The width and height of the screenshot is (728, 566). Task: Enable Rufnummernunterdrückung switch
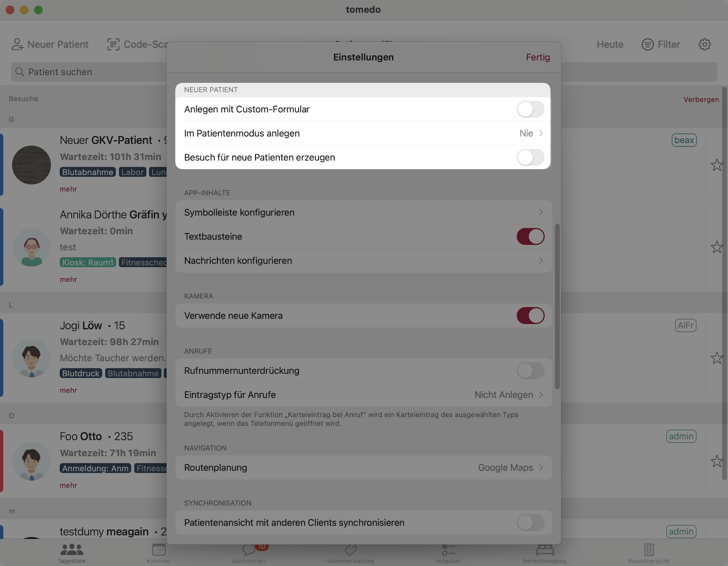pyautogui.click(x=530, y=371)
